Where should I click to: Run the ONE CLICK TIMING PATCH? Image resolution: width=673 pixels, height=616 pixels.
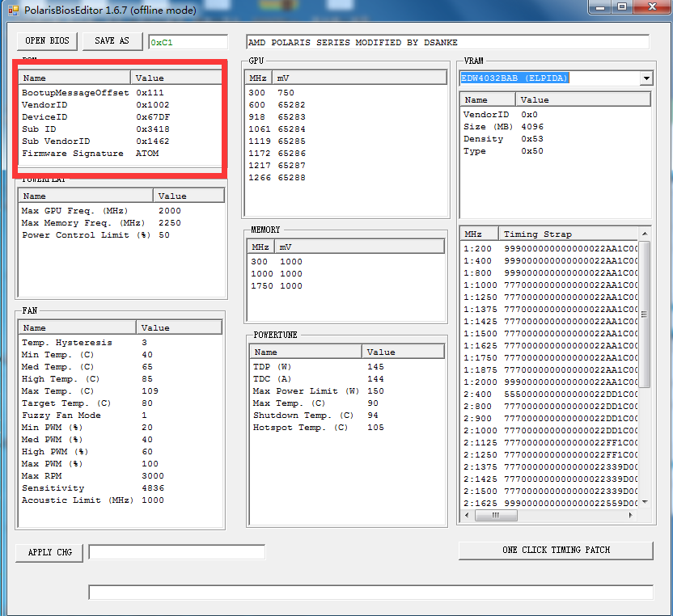pos(556,551)
